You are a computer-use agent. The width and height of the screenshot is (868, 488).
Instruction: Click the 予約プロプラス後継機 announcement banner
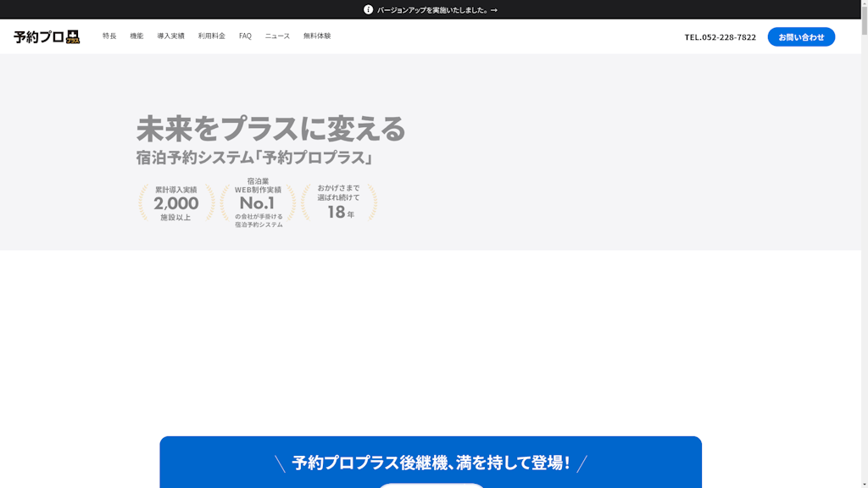pos(431,463)
